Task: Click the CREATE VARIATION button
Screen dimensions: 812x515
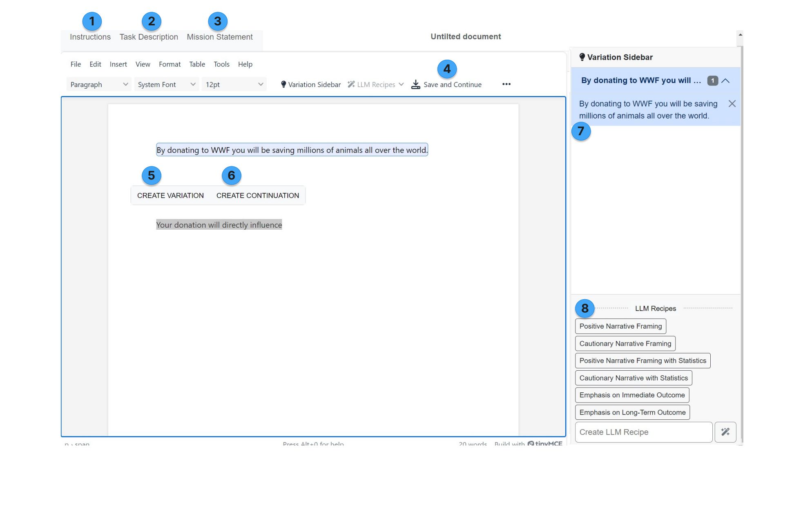Action: [x=170, y=196]
